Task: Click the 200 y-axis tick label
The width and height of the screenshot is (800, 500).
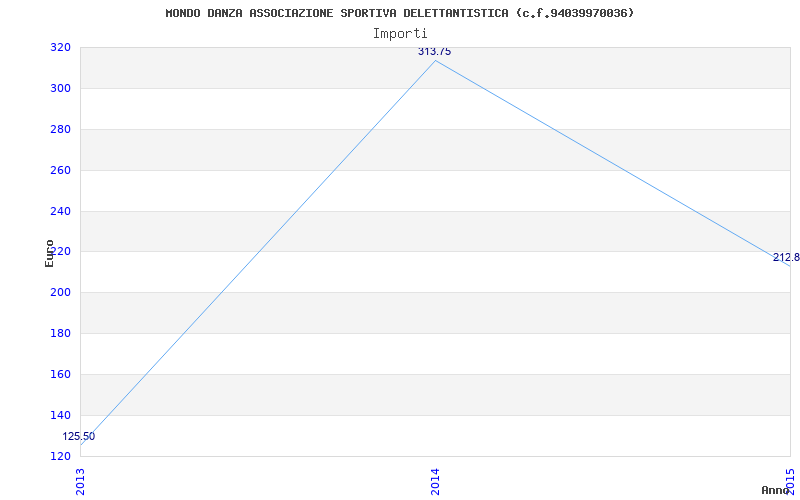Action: click(59, 293)
